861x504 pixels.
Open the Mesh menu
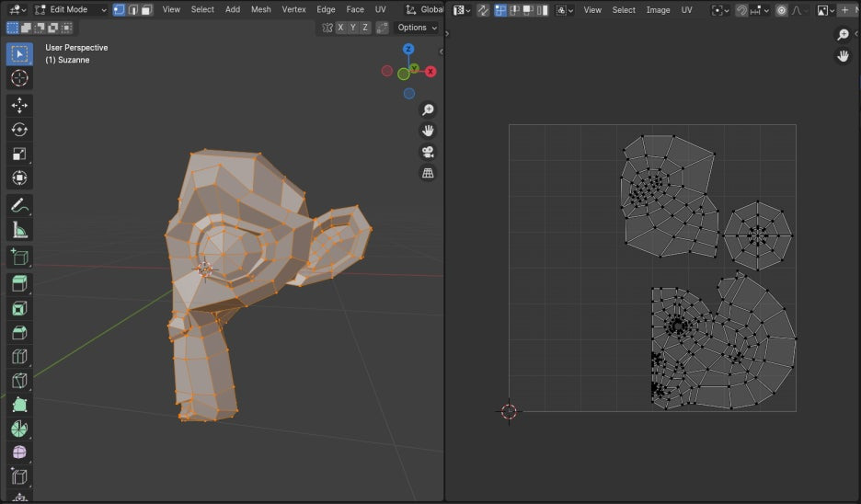coord(261,10)
